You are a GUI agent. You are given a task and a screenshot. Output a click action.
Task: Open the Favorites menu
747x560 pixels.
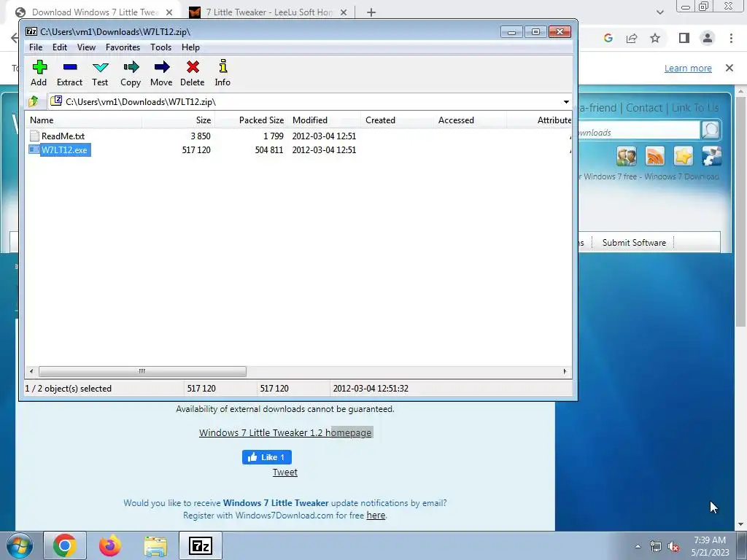coord(123,47)
